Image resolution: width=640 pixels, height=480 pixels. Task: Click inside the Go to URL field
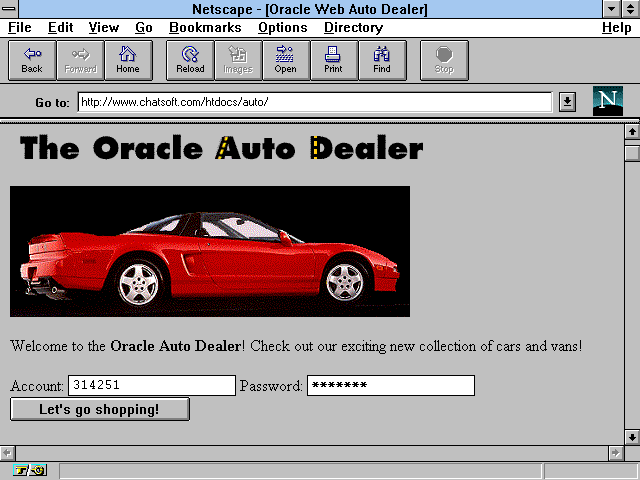(x=314, y=102)
